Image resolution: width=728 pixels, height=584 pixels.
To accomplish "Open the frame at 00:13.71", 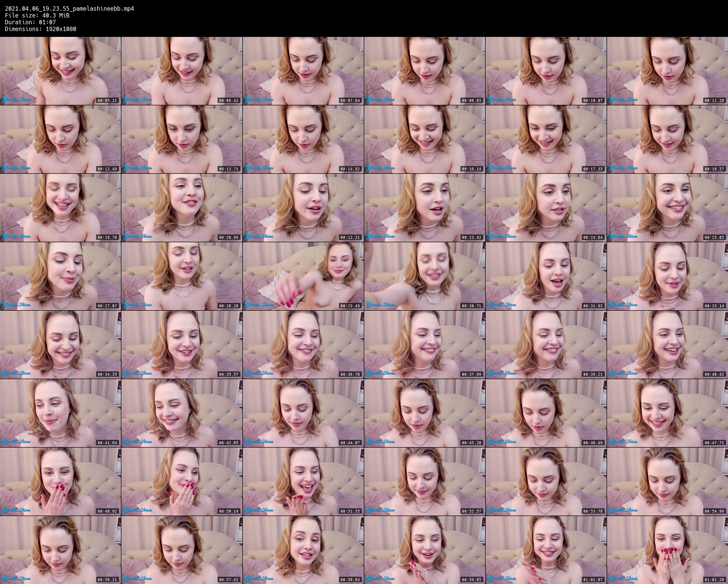I will point(182,139).
